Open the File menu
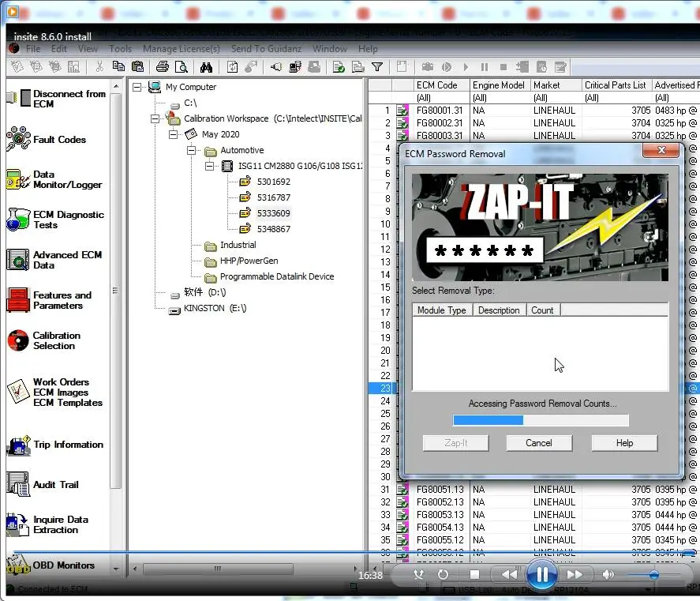Screen dimensions: 700x601 [x=33, y=49]
